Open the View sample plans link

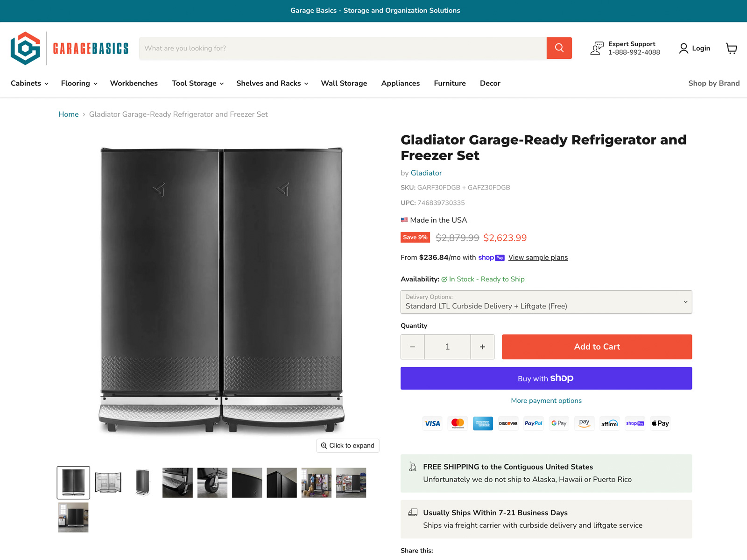coord(538,258)
